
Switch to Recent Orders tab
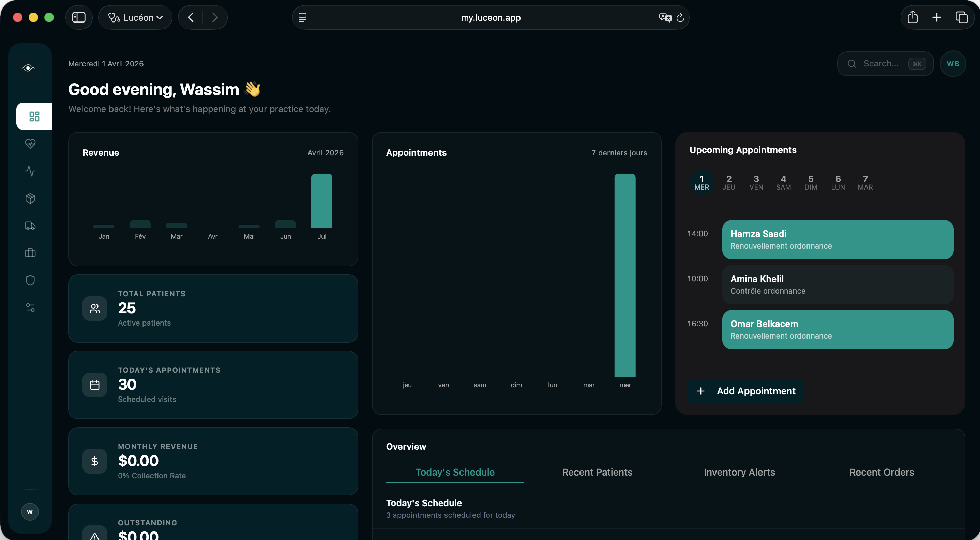(x=881, y=472)
